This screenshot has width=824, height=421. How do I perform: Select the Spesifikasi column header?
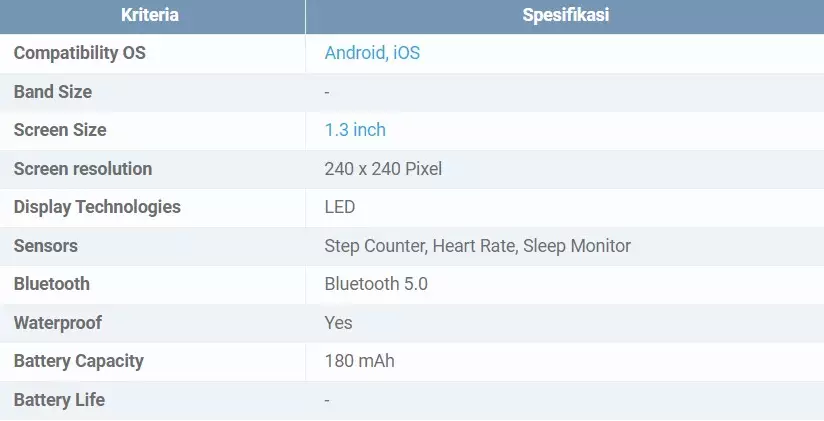pyautogui.click(x=565, y=15)
